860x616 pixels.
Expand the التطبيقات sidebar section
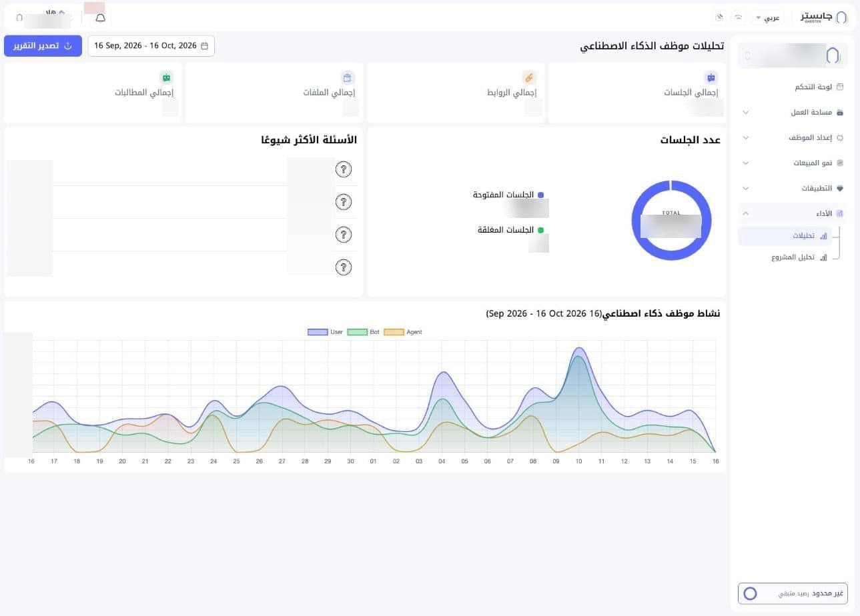click(x=793, y=189)
